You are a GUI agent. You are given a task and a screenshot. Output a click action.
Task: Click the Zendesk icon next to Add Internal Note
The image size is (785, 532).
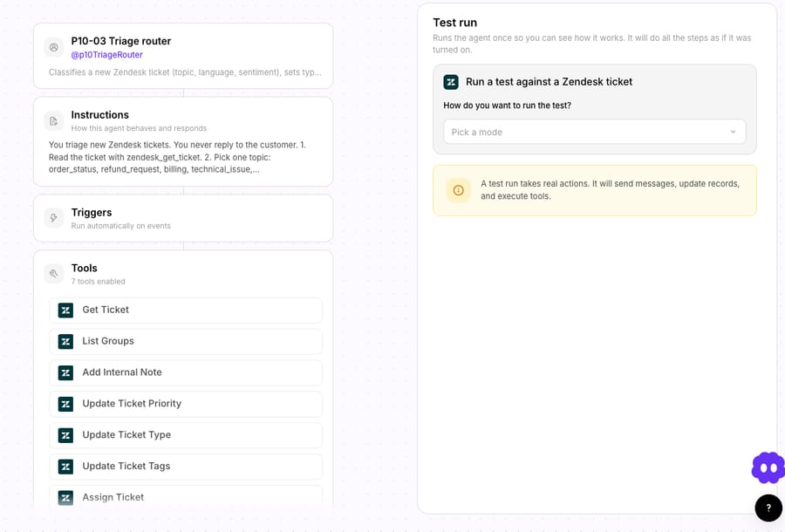(x=65, y=373)
